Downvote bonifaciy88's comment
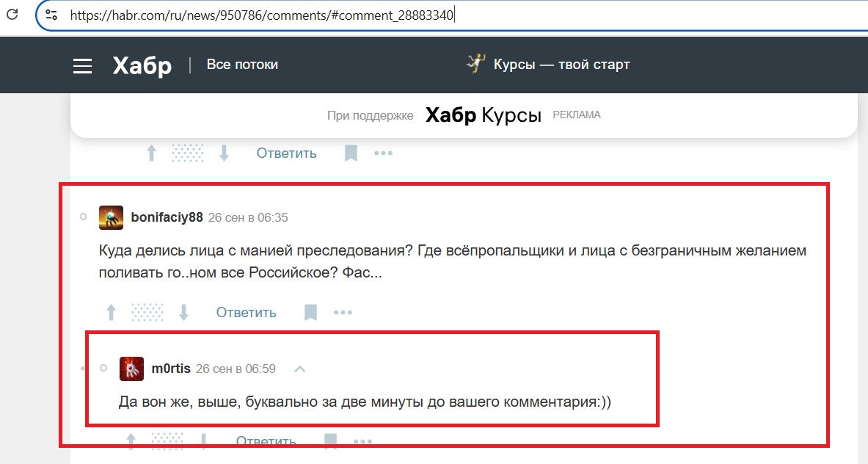The height and width of the screenshot is (464, 868). (x=183, y=313)
